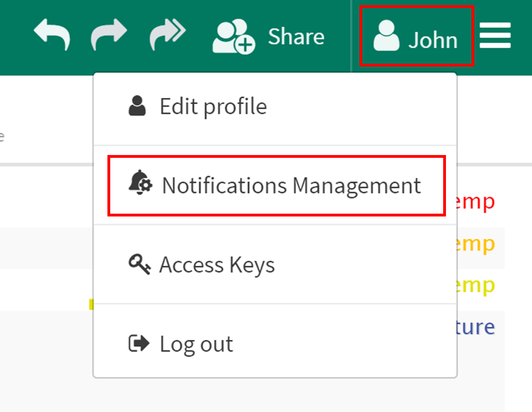Click the Share button

click(295, 36)
